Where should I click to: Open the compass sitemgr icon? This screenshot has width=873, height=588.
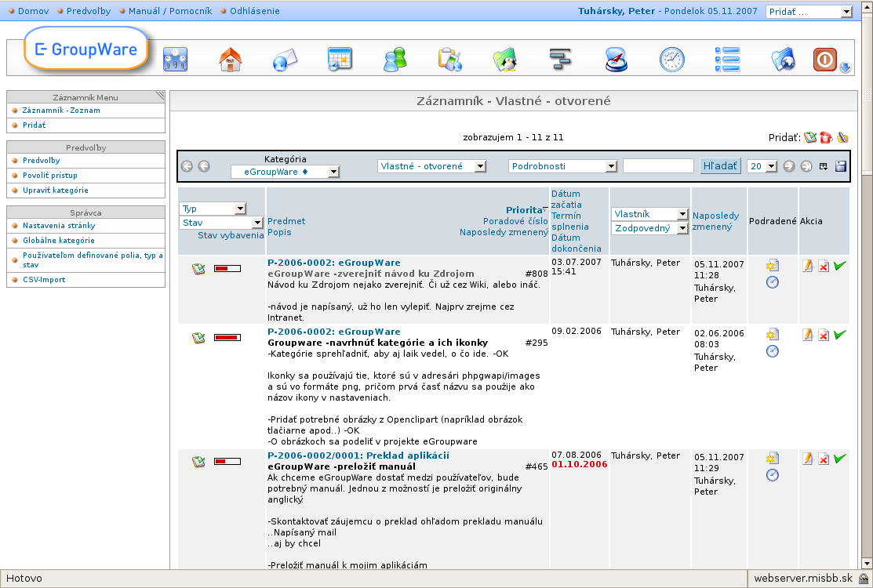[617, 60]
